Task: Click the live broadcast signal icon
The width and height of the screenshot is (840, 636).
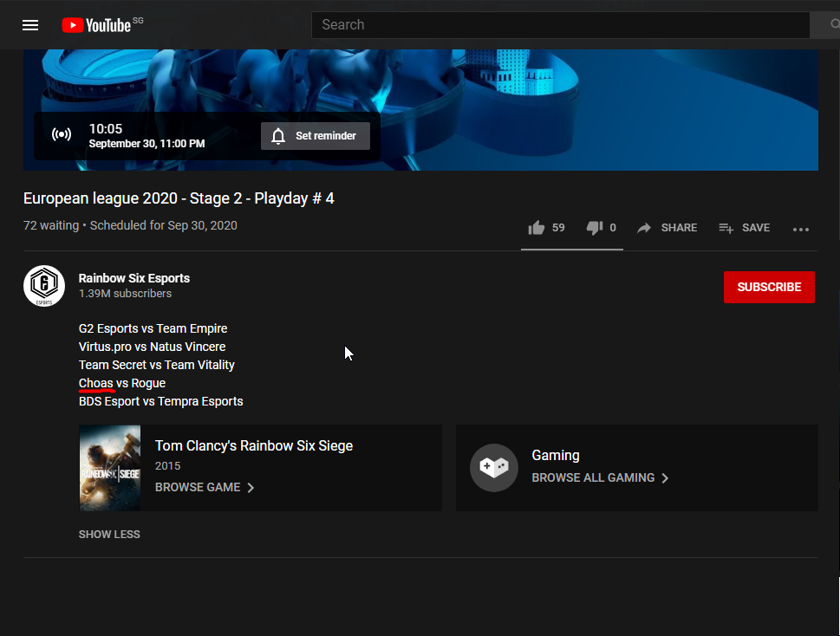Action: pos(62,135)
